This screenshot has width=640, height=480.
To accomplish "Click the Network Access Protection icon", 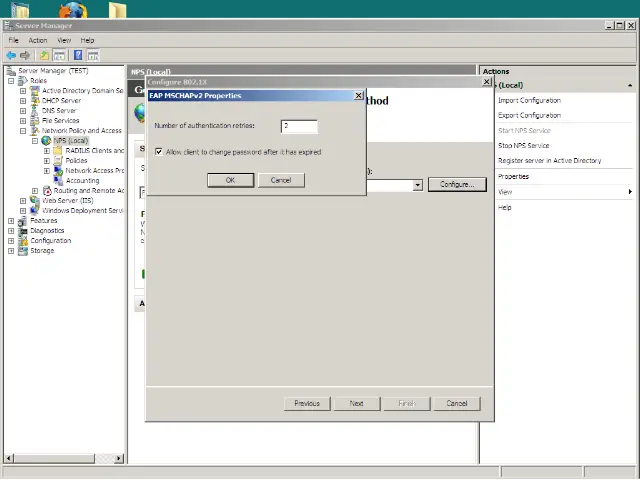I will click(58, 171).
